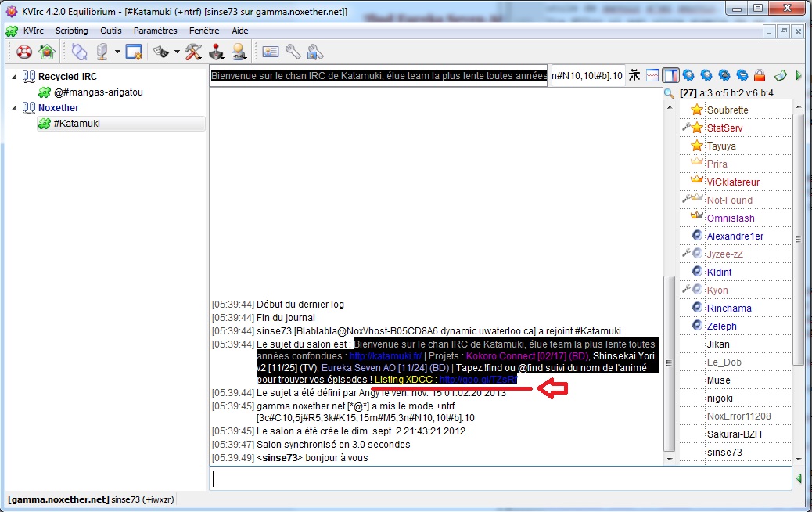Select the #Katamuki channel entry

point(121,124)
